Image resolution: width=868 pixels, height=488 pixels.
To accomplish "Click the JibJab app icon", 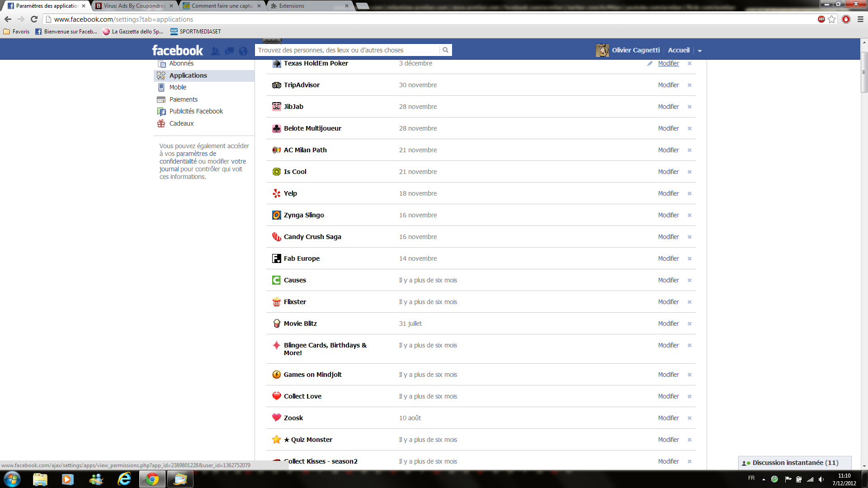I will (x=276, y=107).
